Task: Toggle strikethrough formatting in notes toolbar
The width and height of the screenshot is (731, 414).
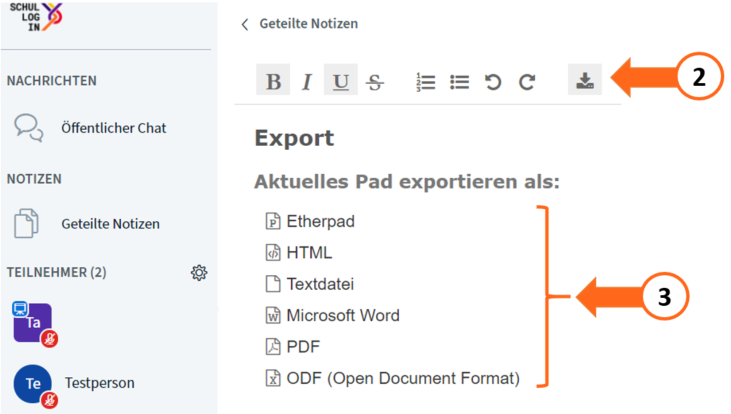Action: click(x=375, y=83)
